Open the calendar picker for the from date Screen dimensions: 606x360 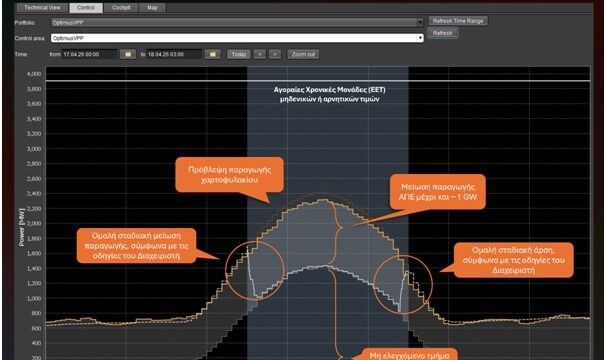pyautogui.click(x=128, y=54)
